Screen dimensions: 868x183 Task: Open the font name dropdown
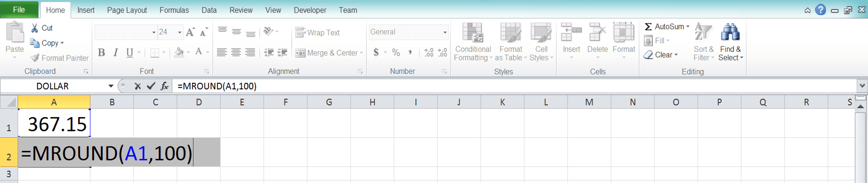pos(154,32)
